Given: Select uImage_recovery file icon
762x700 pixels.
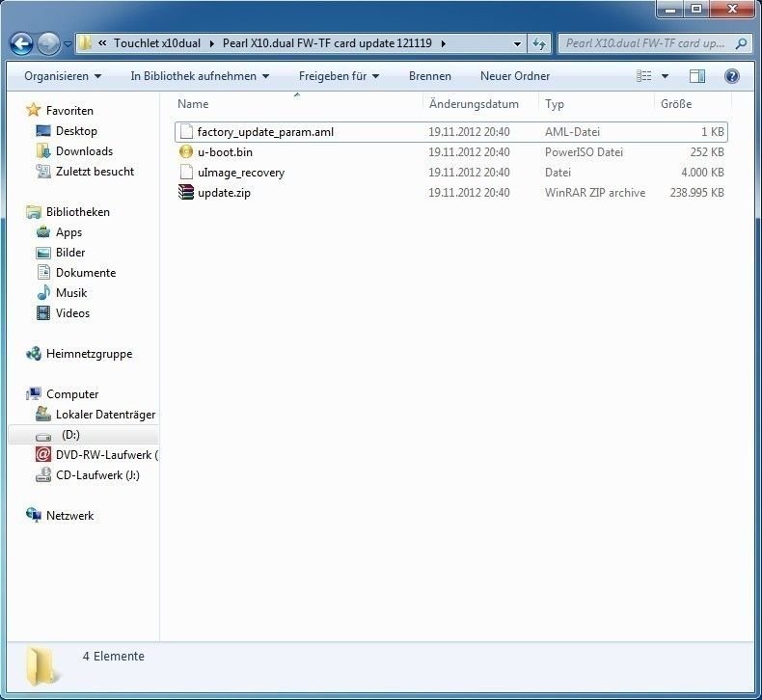Looking at the screenshot, I should tap(186, 172).
